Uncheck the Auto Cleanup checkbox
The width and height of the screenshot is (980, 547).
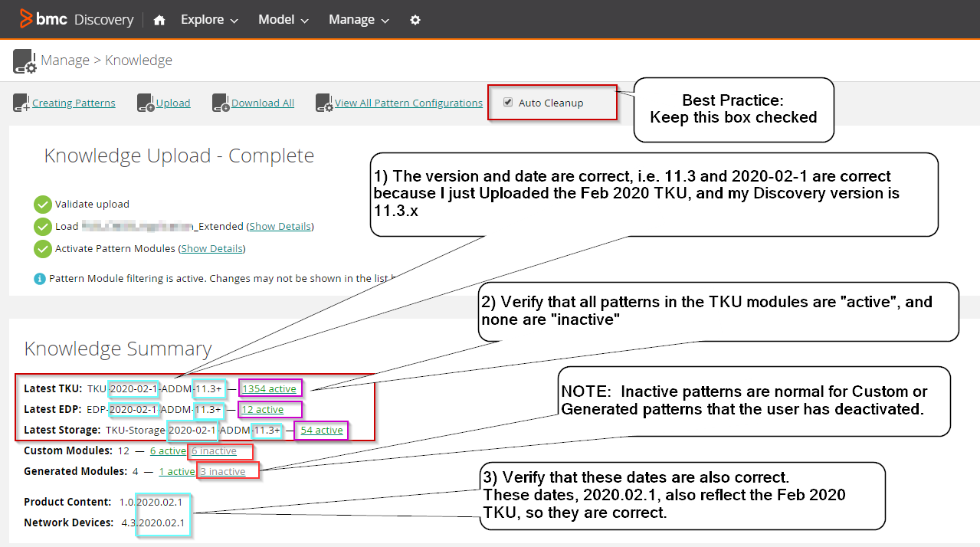click(x=508, y=103)
